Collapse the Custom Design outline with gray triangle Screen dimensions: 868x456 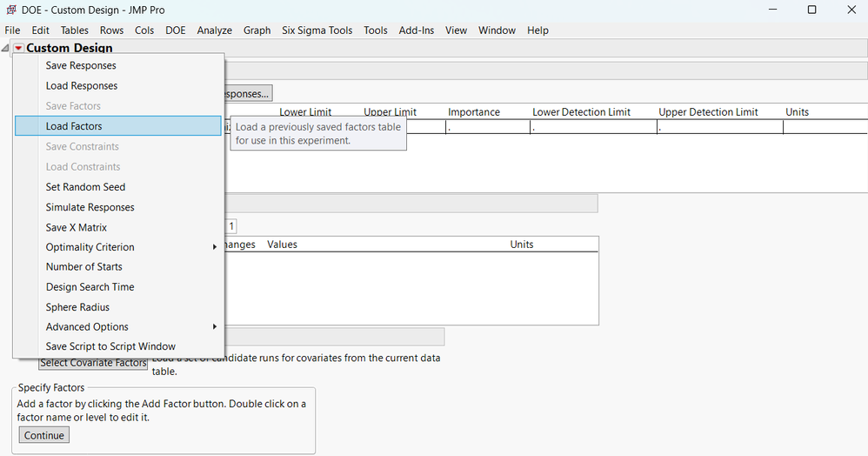pyautogui.click(x=5, y=48)
